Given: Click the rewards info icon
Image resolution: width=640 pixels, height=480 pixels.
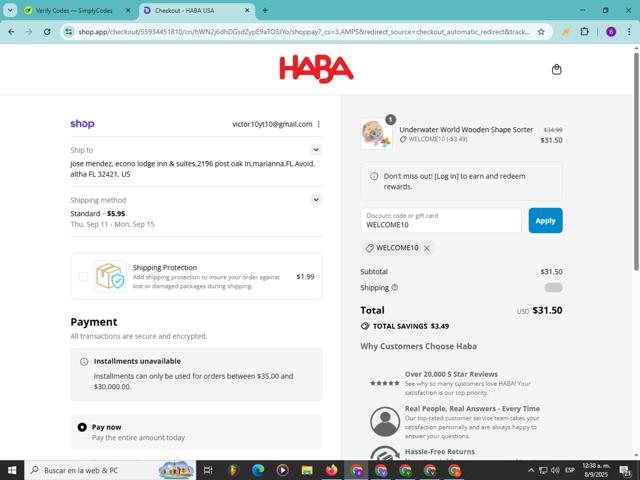Looking at the screenshot, I should (374, 176).
